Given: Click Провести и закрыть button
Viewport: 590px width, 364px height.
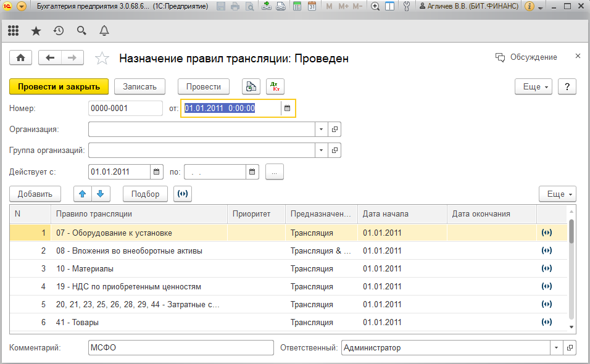Looking at the screenshot, I should point(59,87).
